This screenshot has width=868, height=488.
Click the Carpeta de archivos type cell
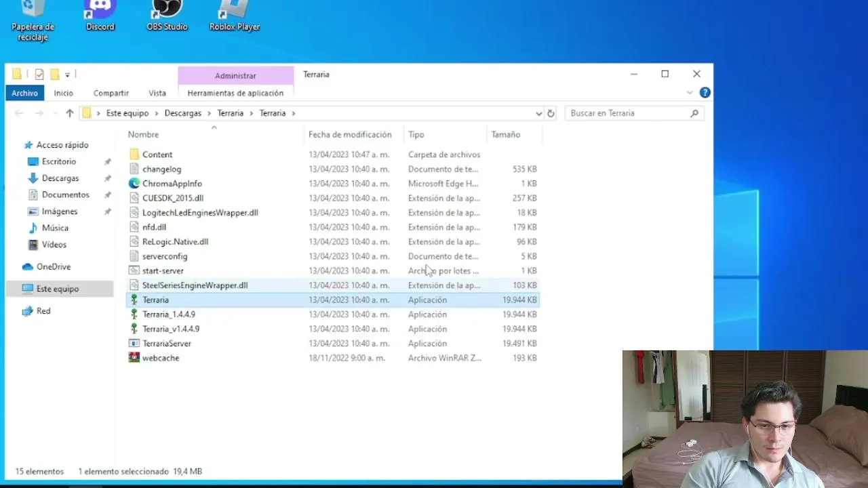click(444, 155)
